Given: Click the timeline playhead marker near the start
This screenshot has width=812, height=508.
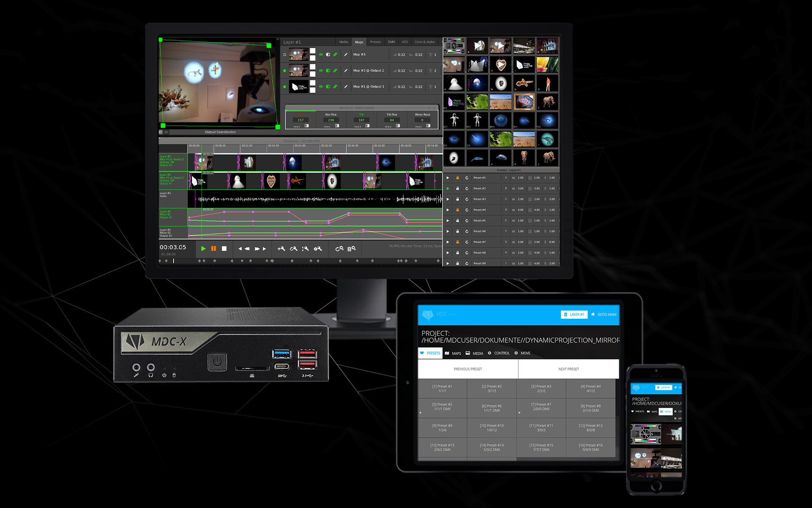Looking at the screenshot, I should tap(174, 261).
